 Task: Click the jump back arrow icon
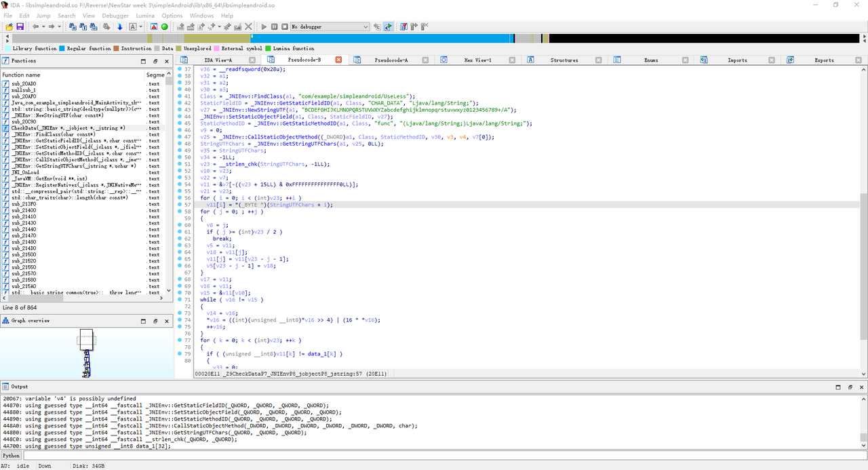point(35,26)
